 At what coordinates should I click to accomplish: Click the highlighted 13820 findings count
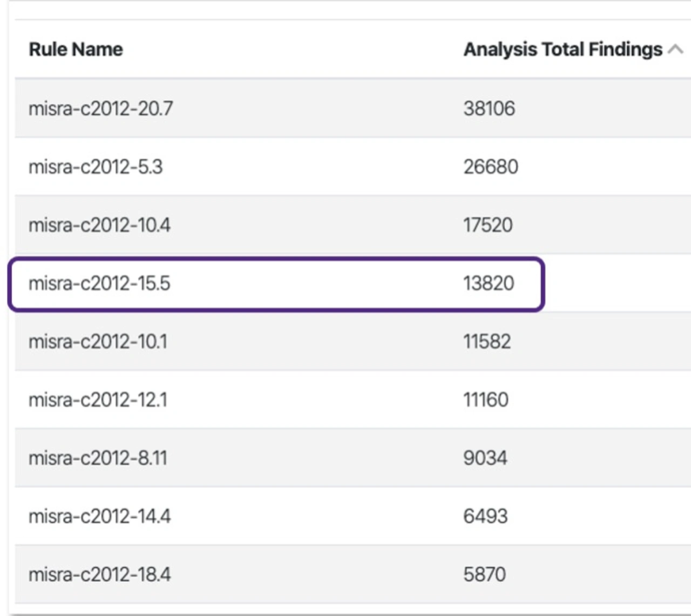coord(488,283)
